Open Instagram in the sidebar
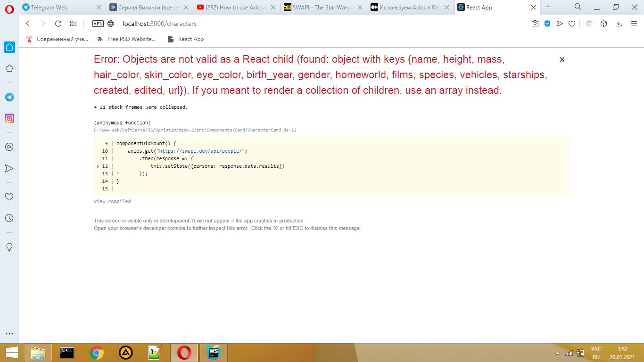 9,118
